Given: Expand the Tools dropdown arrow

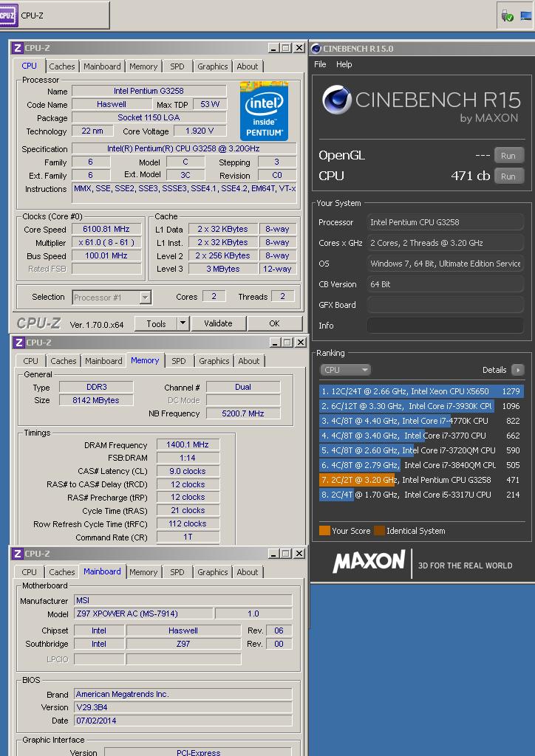Looking at the screenshot, I should [x=183, y=324].
